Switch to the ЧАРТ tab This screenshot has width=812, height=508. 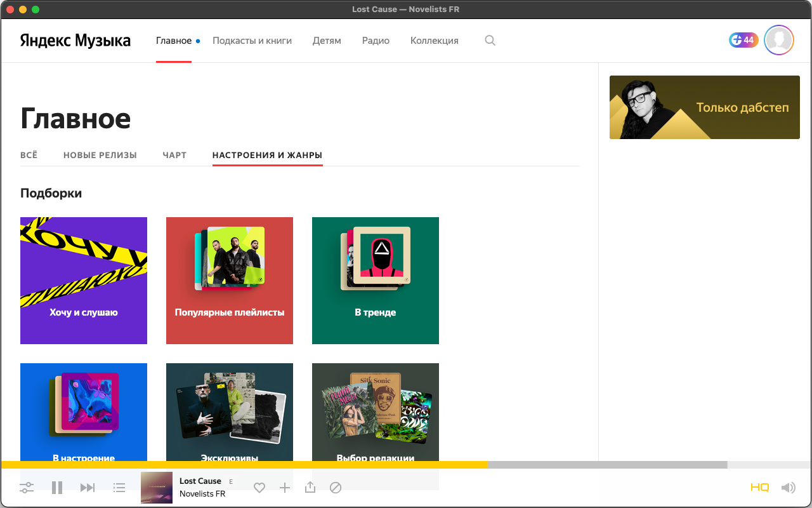click(174, 155)
